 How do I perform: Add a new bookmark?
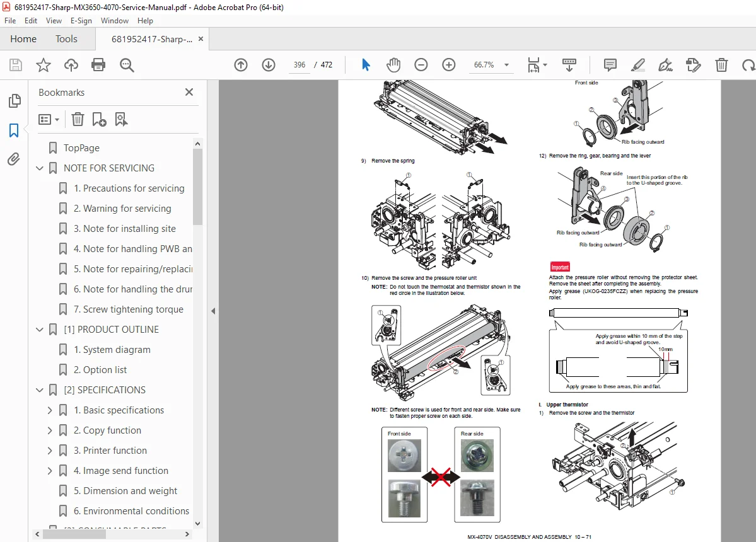(99, 119)
